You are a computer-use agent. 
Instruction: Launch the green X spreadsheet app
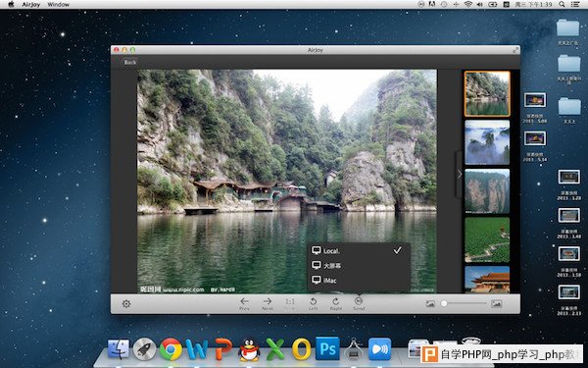coord(275,349)
